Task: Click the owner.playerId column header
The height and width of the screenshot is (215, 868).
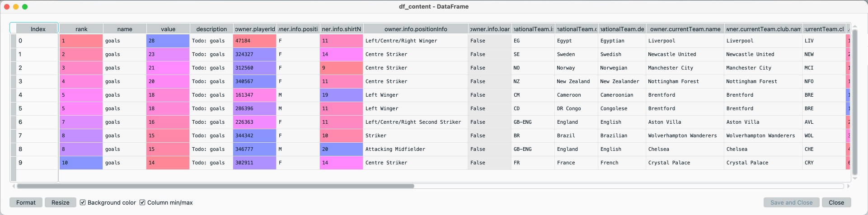Action: [255, 29]
